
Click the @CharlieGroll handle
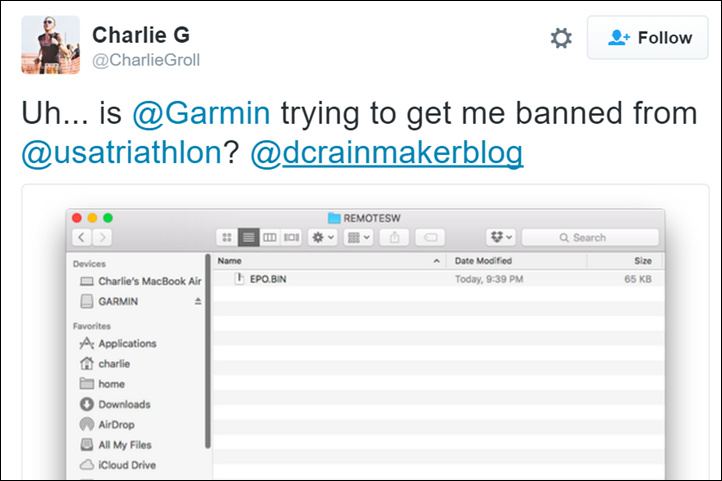146,60
